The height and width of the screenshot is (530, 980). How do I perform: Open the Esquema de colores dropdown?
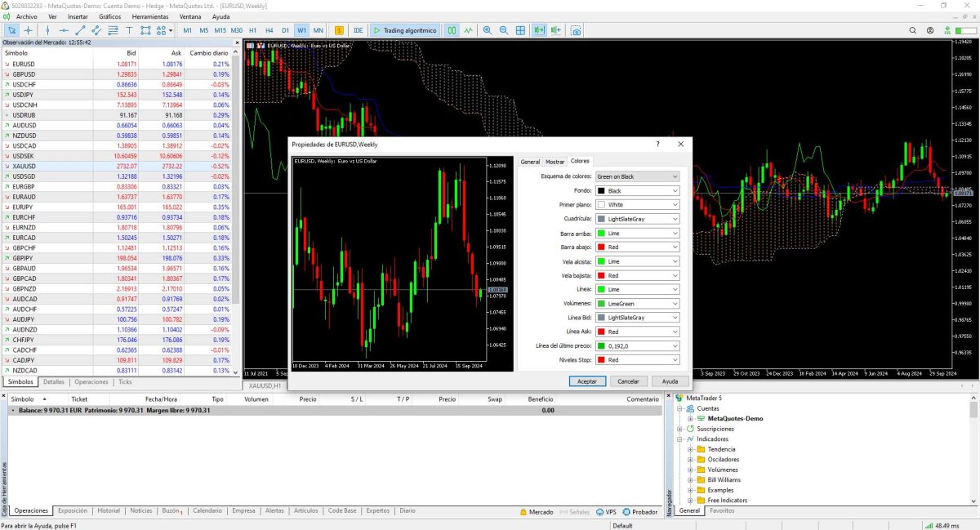coord(637,176)
